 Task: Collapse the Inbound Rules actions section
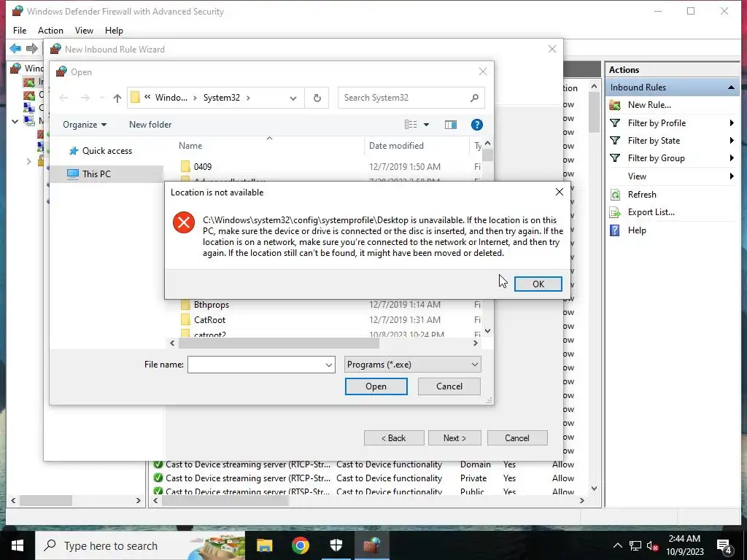coord(731,87)
